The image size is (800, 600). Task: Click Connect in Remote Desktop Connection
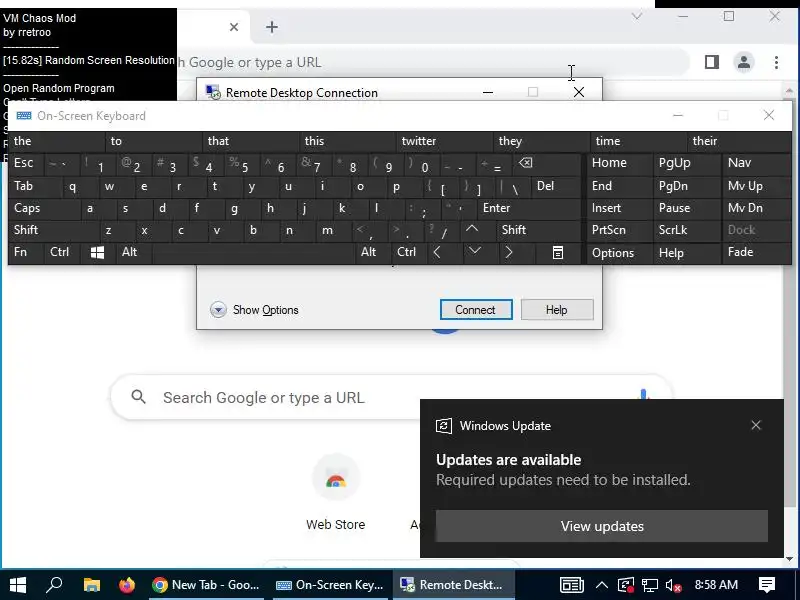pos(476,310)
